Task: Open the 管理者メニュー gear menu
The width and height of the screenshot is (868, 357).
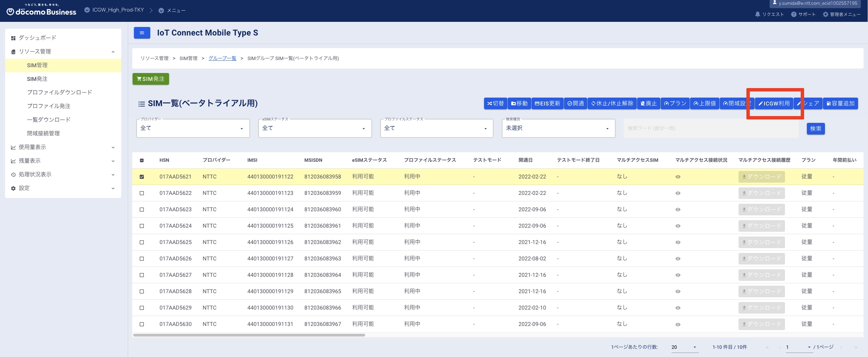Action: pyautogui.click(x=841, y=14)
